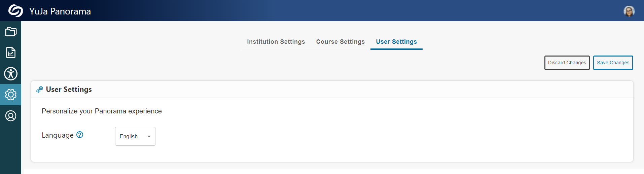Open the English language dropdown
This screenshot has height=174, width=644.
point(129,136)
